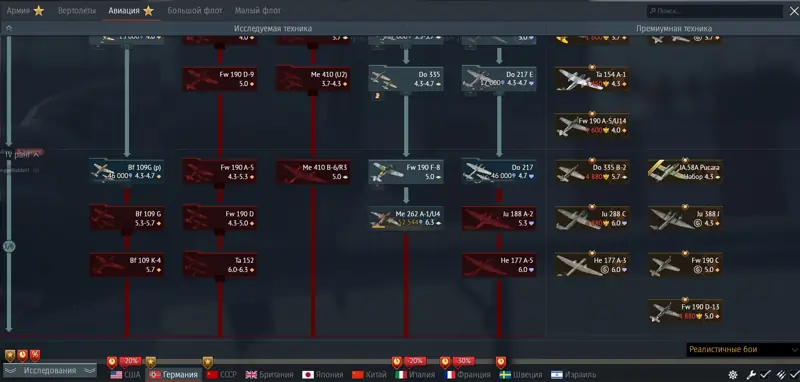Open the Реалистичные бои battle mode dropdown
This screenshot has width=800, height=382.
(743, 349)
